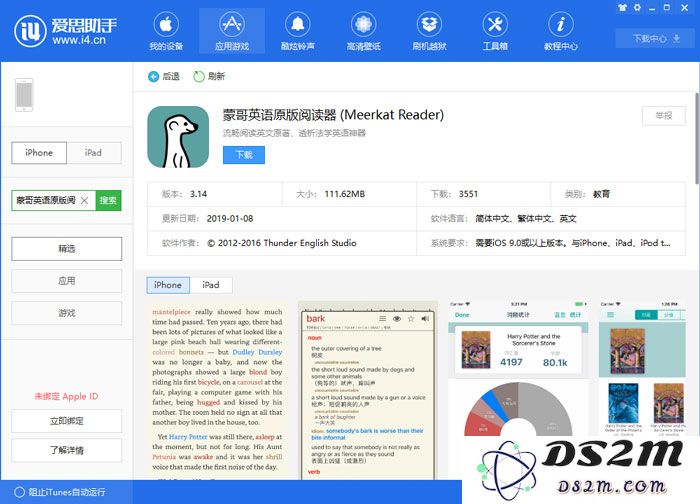Click system requirement iOS 9.0 text

[573, 243]
